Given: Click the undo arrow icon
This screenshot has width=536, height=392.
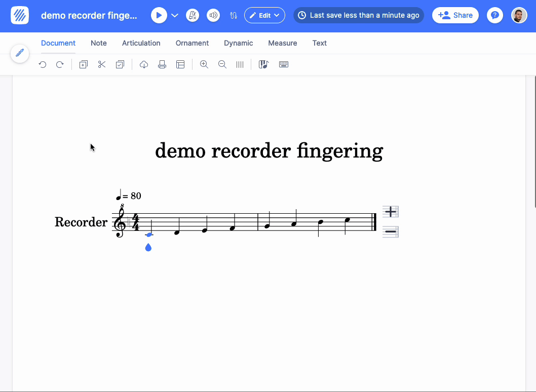Looking at the screenshot, I should pyautogui.click(x=43, y=64).
